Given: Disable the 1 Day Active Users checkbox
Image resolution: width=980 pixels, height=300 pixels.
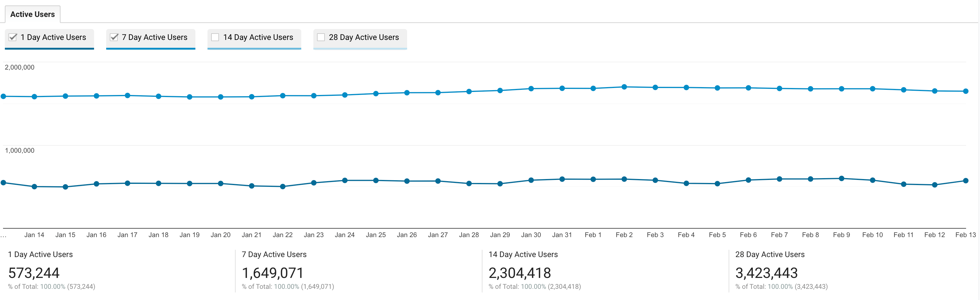Looking at the screenshot, I should click(x=13, y=37).
